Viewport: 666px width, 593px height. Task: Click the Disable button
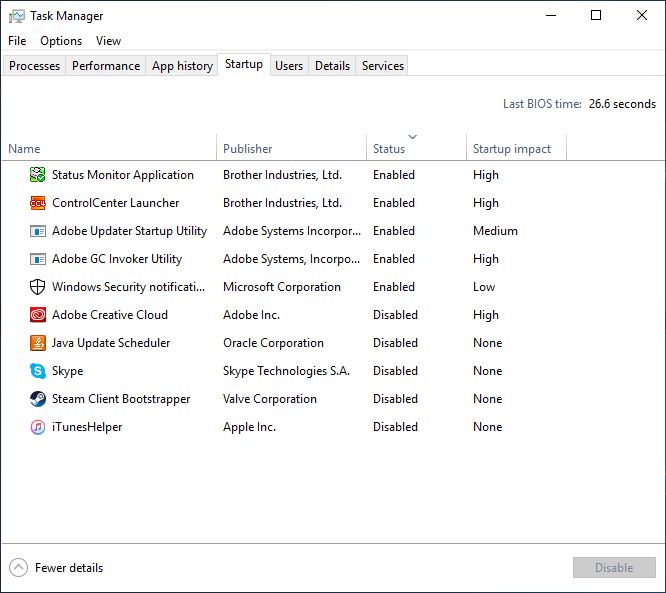point(614,568)
